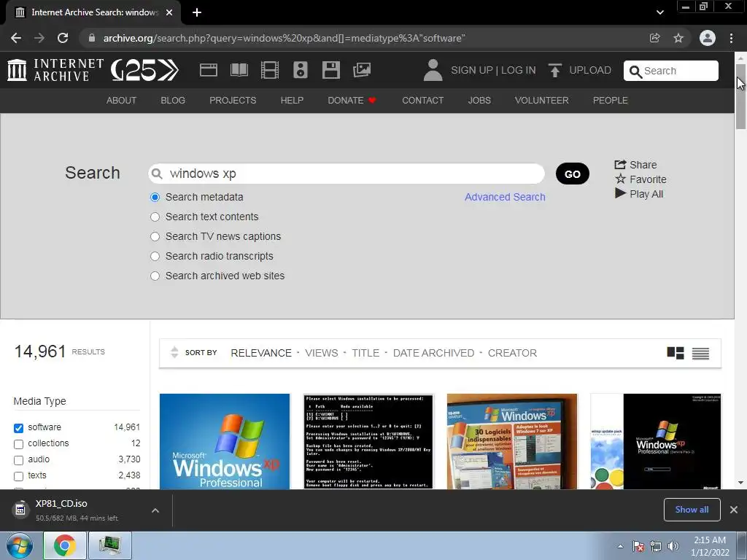747x560 pixels.
Task: Check the collections media type checkbox
Action: coord(18,444)
